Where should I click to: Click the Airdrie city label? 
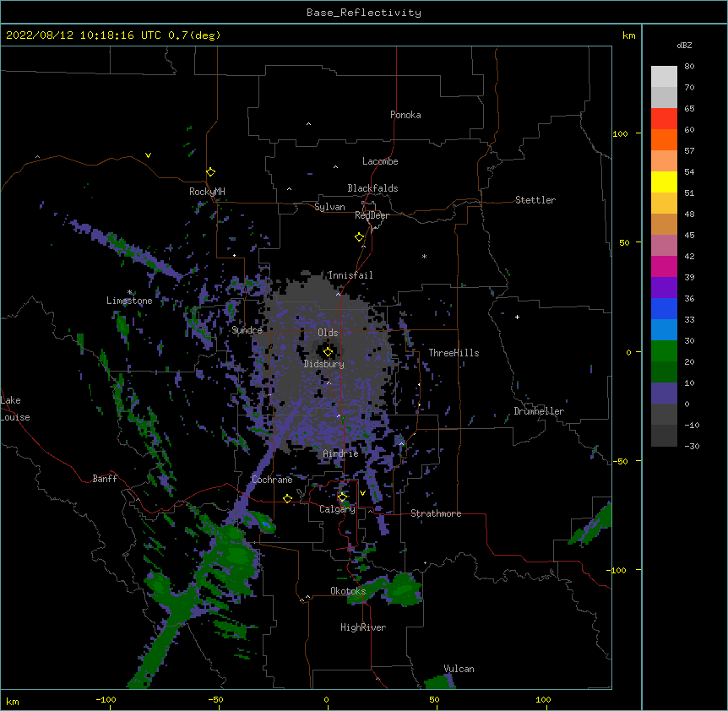(x=341, y=453)
